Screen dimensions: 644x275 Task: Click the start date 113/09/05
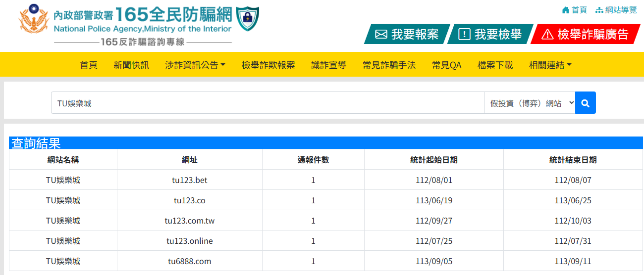click(x=434, y=261)
